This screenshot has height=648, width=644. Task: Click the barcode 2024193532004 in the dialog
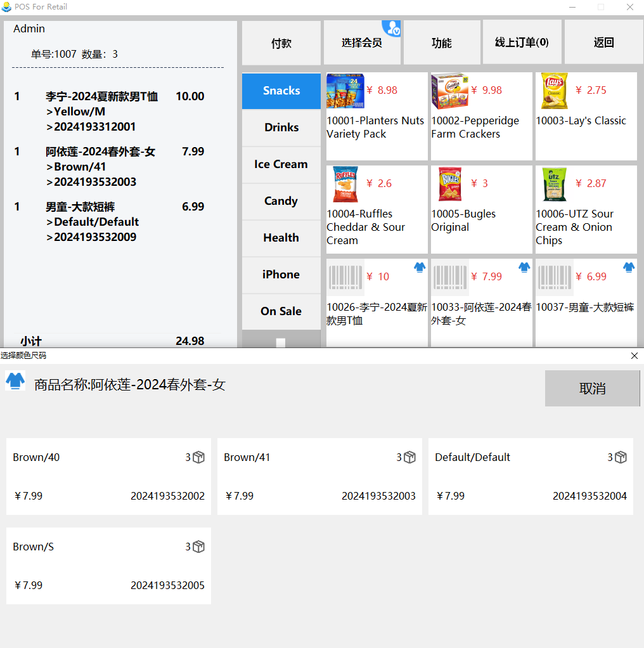[590, 496]
